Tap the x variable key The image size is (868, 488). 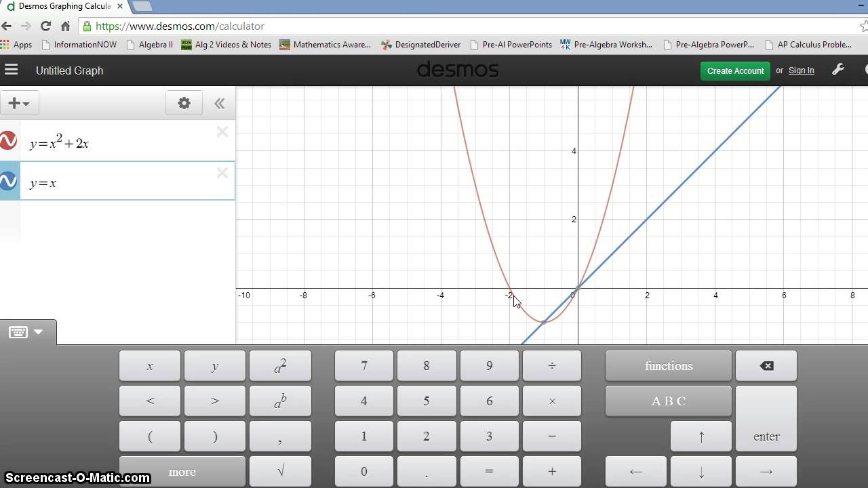tap(150, 366)
